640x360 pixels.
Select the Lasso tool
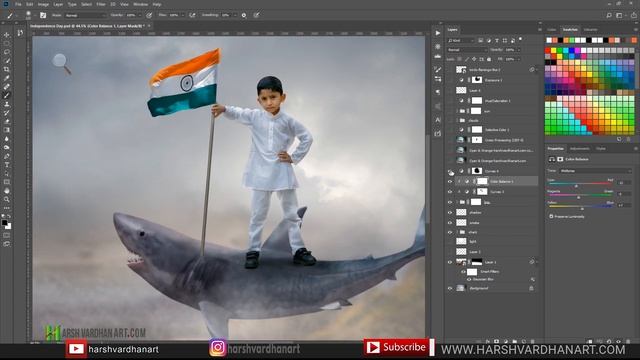pos(7,52)
